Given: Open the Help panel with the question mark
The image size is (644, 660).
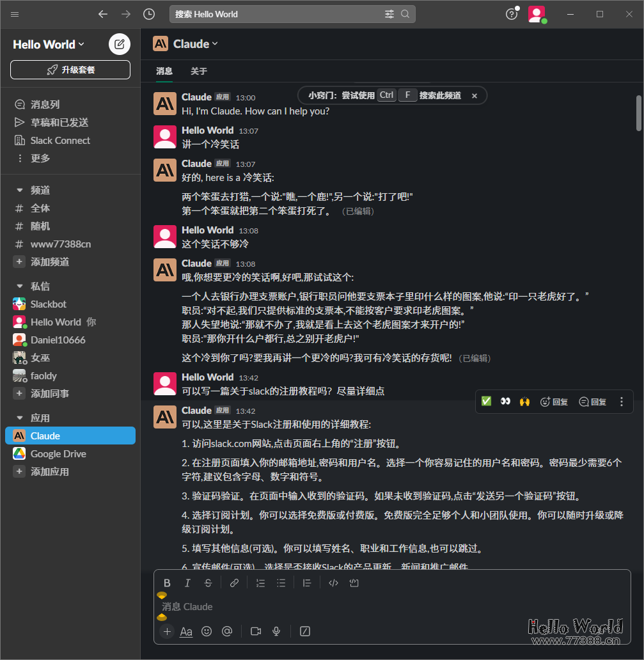Looking at the screenshot, I should pyautogui.click(x=510, y=13).
